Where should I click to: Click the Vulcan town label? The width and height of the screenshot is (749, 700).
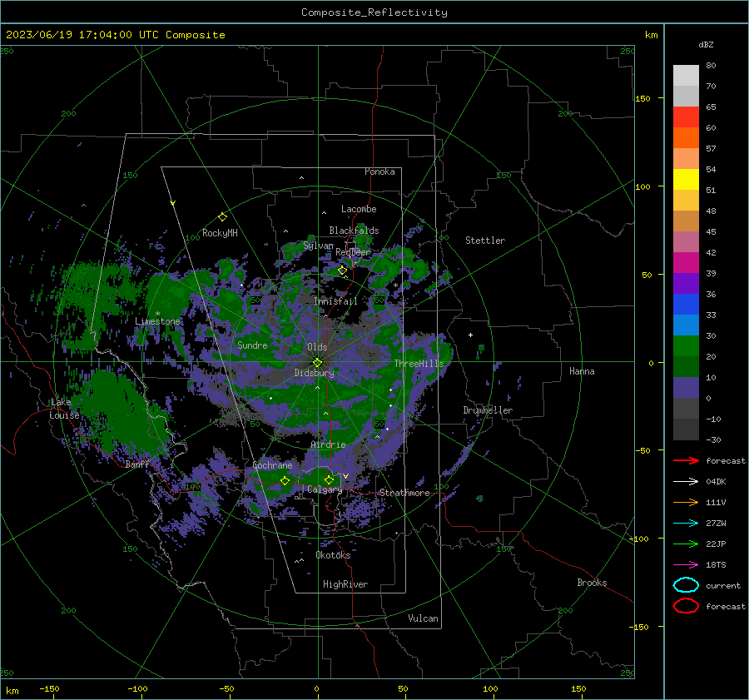(x=423, y=618)
